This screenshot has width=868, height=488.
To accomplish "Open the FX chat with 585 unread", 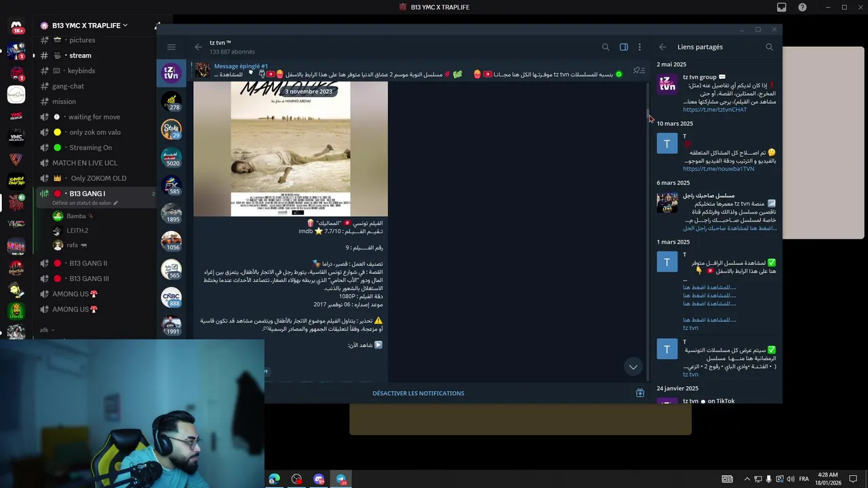I will [171, 186].
